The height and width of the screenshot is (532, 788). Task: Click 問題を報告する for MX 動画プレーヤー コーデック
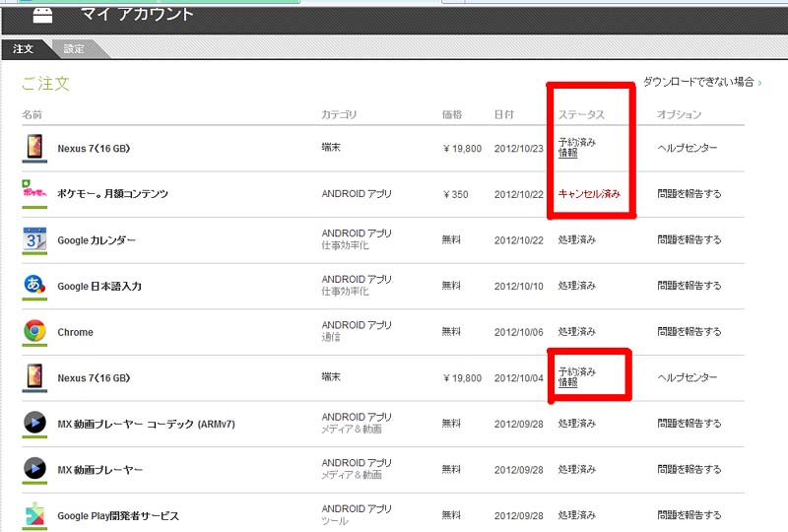pyautogui.click(x=689, y=424)
